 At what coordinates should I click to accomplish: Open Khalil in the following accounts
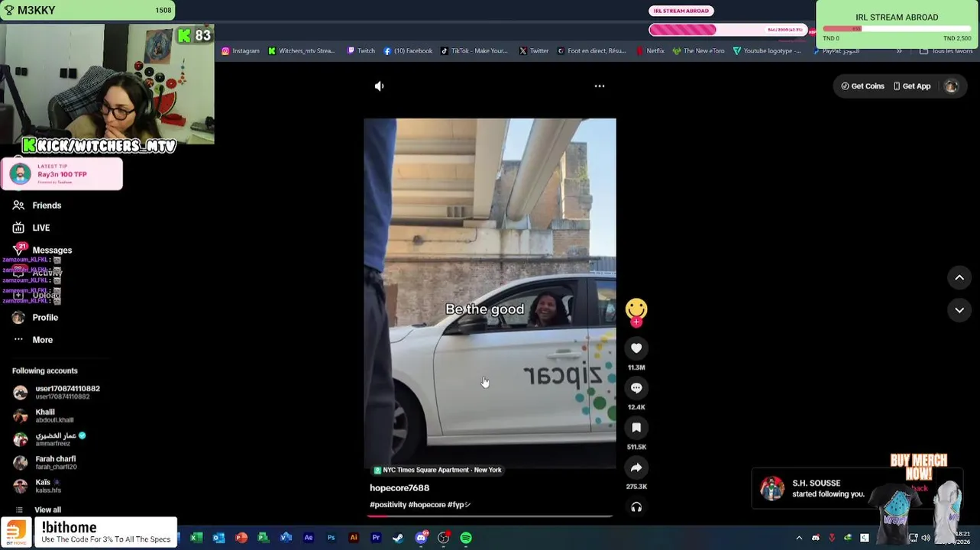coord(44,416)
